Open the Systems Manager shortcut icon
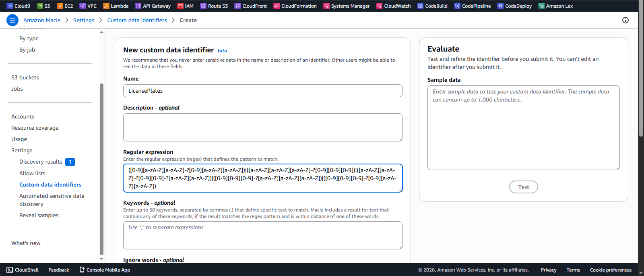Viewport: 644px width, 276px height. click(x=326, y=6)
